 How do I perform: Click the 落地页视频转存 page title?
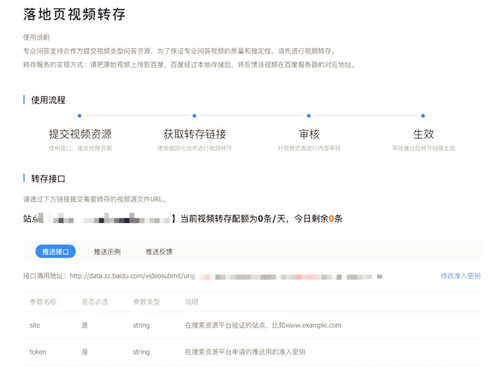click(74, 15)
